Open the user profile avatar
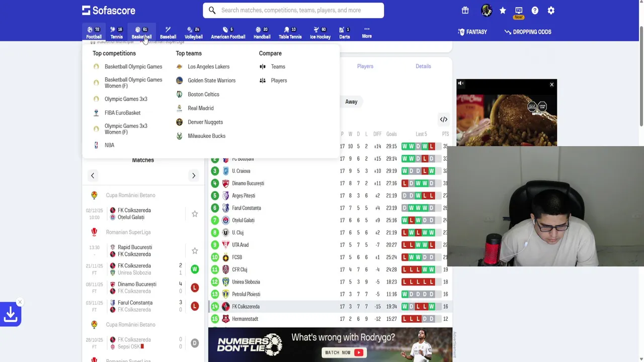Screen dimensions: 644x362 (486, 10)
